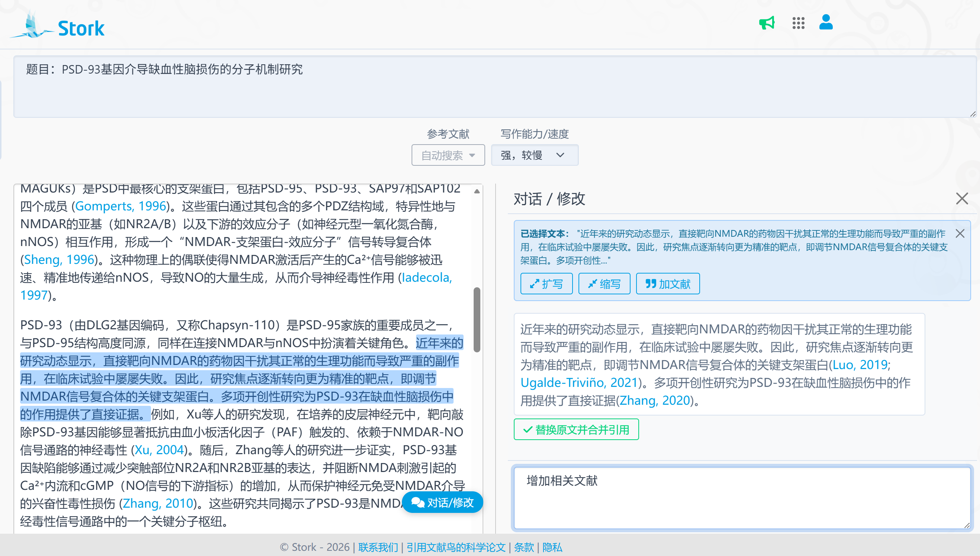Click the scroll-up arrow of the text panel

tap(477, 191)
